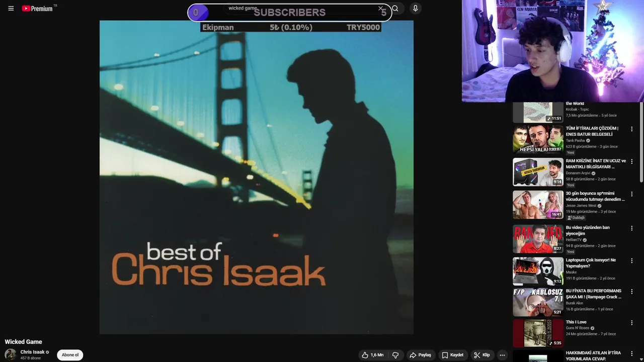This screenshot has height=362, width=644.
Task: Create a clip with Klip button
Action: (481, 355)
